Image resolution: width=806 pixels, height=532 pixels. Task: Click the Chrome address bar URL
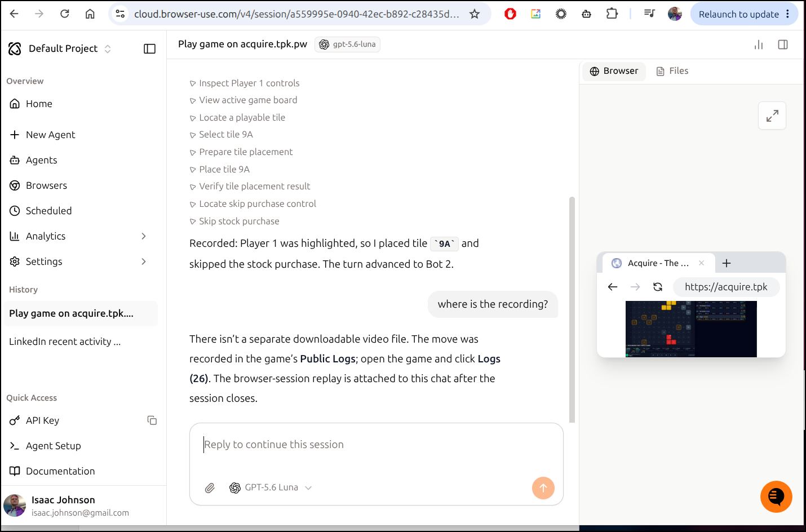coord(296,14)
